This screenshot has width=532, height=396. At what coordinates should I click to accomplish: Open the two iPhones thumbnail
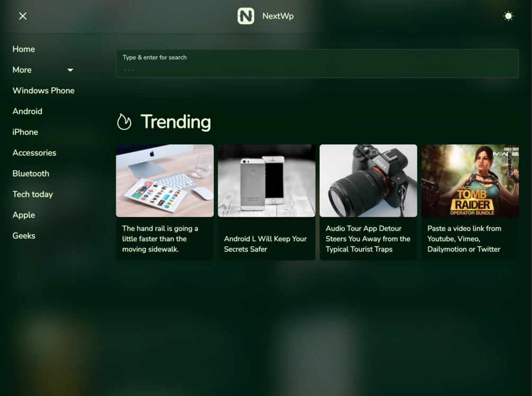pyautogui.click(x=267, y=181)
